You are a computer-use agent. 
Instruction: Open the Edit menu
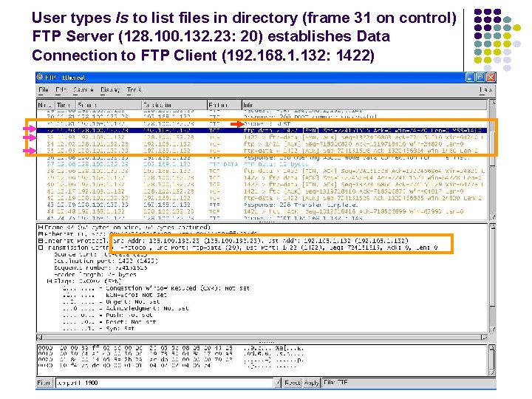pos(61,90)
